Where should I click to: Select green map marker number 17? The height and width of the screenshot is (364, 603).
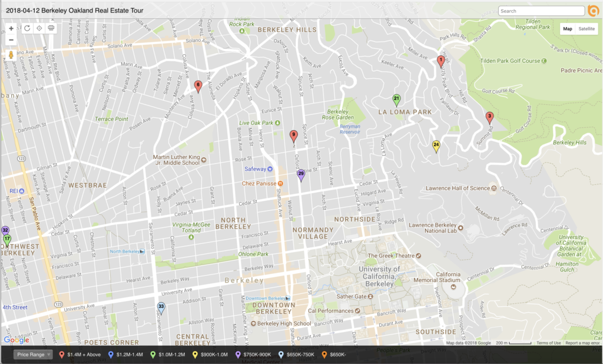(x=7, y=240)
